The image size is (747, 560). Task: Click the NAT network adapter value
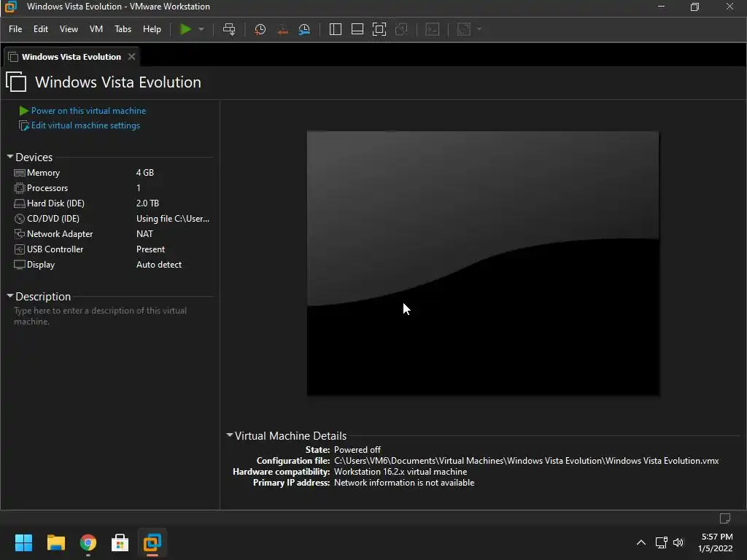[145, 234]
